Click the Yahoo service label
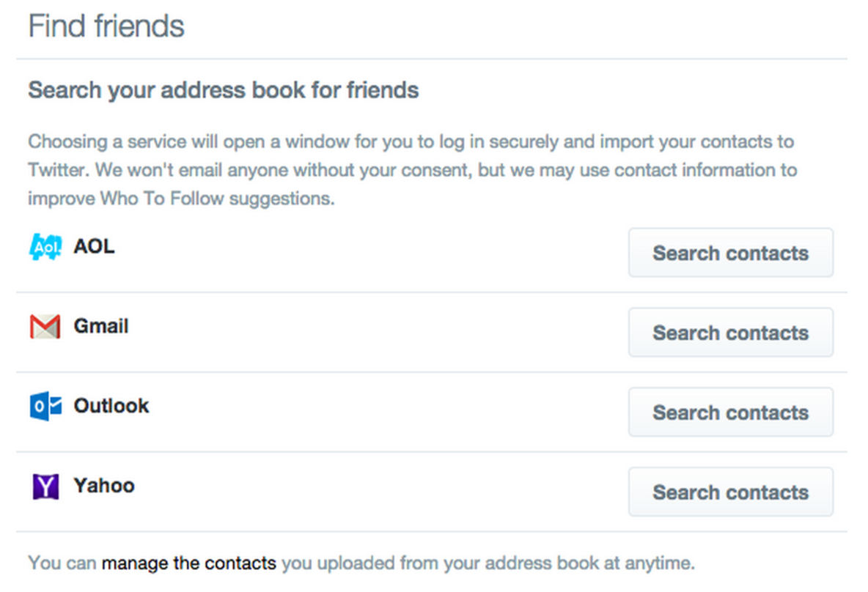The height and width of the screenshot is (592, 868). [x=104, y=486]
